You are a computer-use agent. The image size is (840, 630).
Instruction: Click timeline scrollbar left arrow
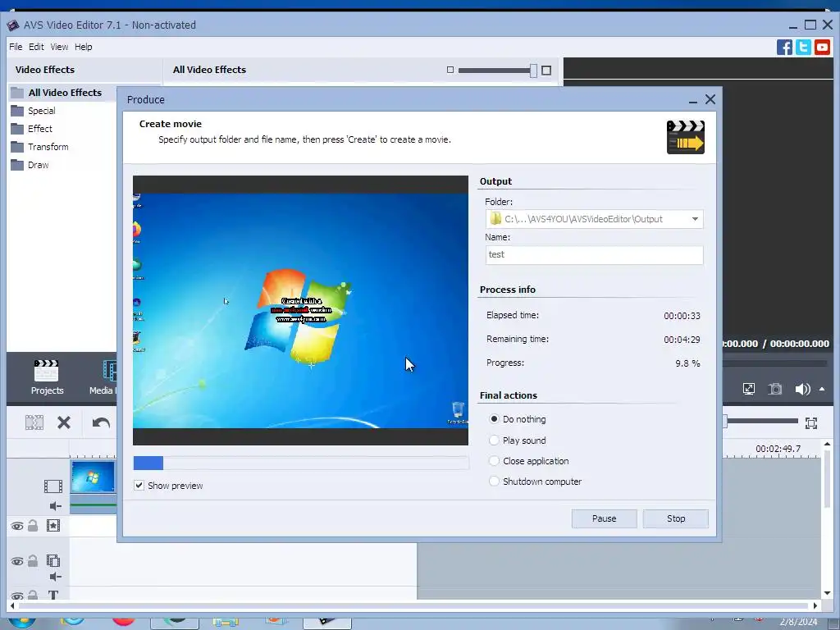(x=11, y=606)
